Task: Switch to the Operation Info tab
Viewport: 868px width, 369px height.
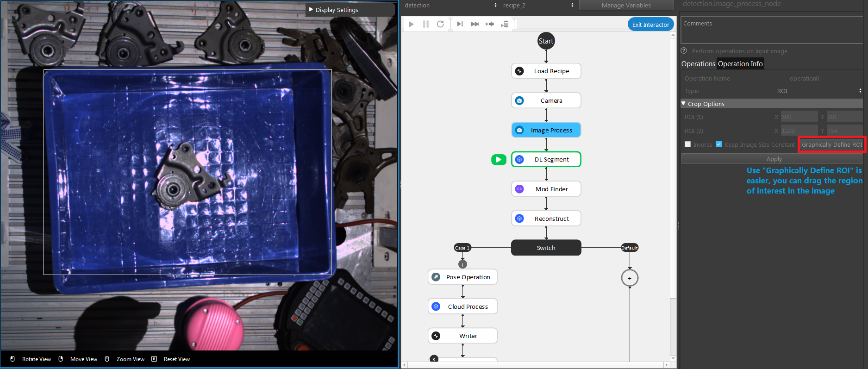Action: tap(740, 64)
